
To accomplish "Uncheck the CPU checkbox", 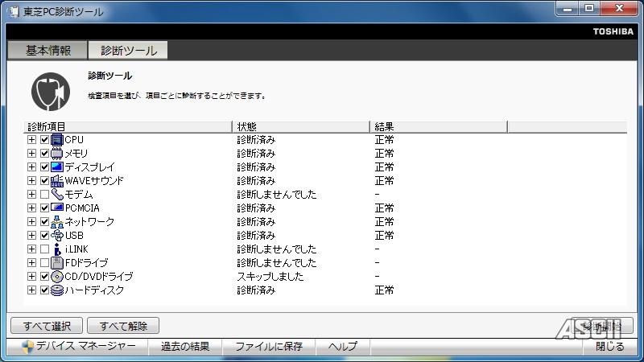I will [45, 140].
